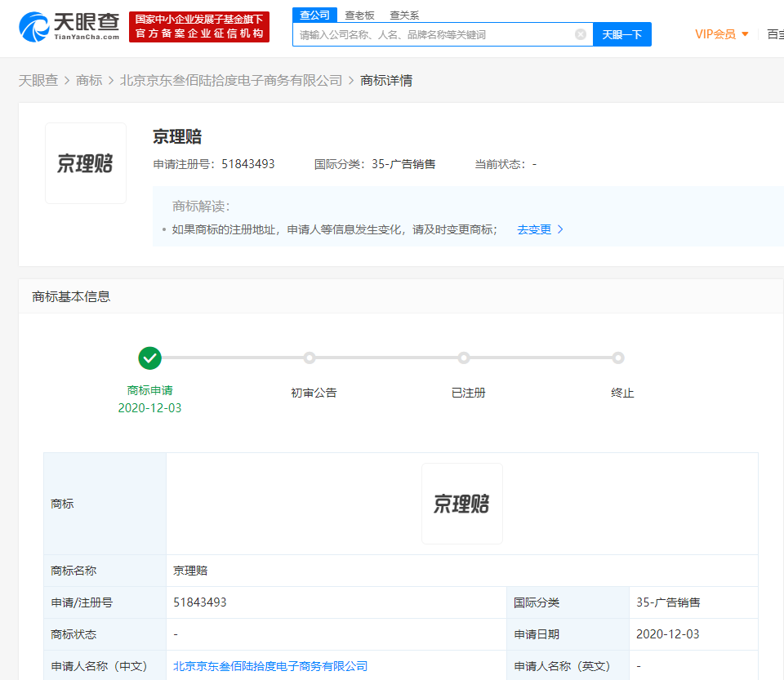Switch to the 查关系 search tab
Viewport: 784px width, 680px height.
(x=404, y=16)
